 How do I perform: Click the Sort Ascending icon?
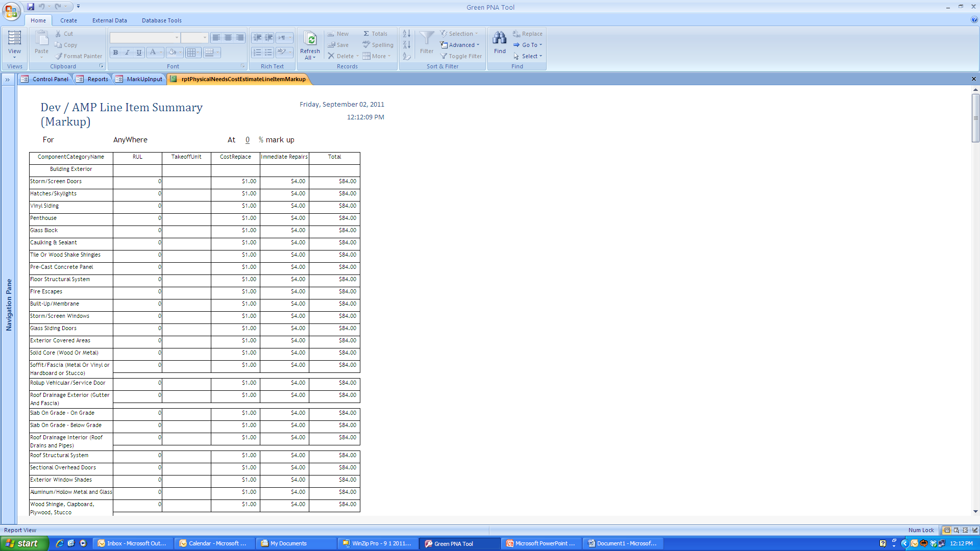(406, 34)
